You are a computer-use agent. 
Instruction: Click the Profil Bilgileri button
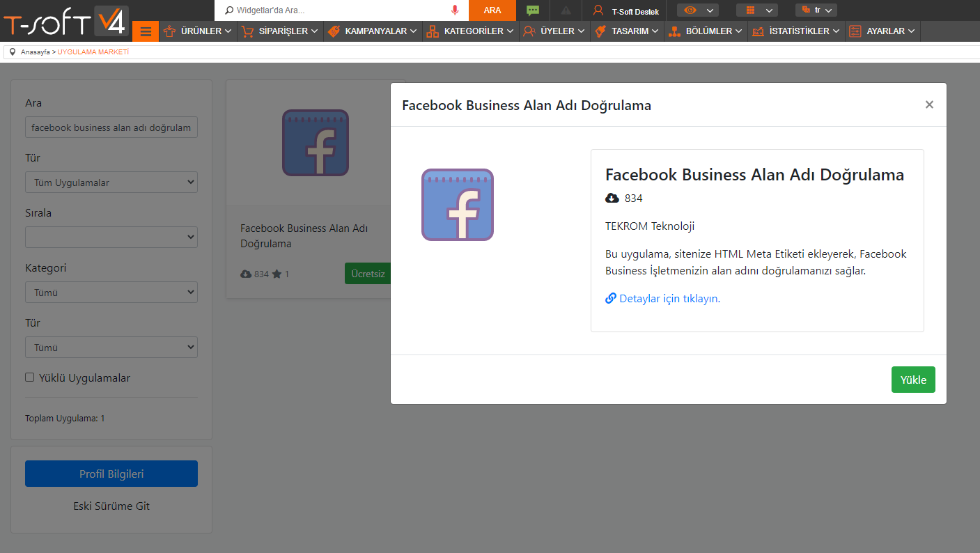click(x=111, y=474)
